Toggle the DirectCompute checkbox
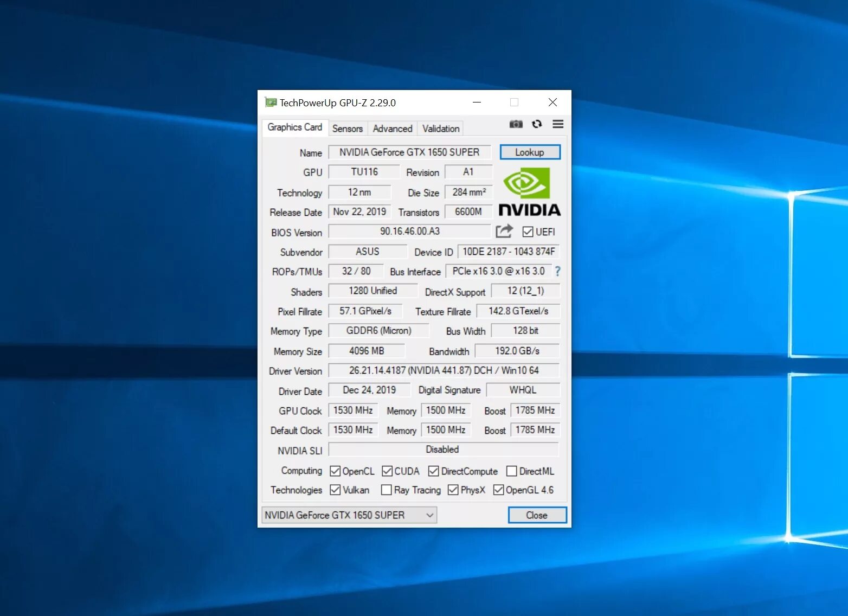Viewport: 848px width, 616px height. pos(434,471)
